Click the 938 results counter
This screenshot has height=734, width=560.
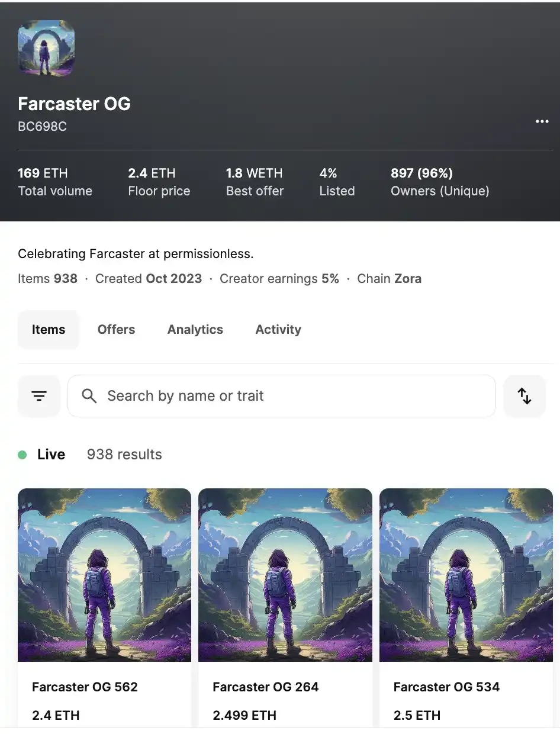pos(124,454)
